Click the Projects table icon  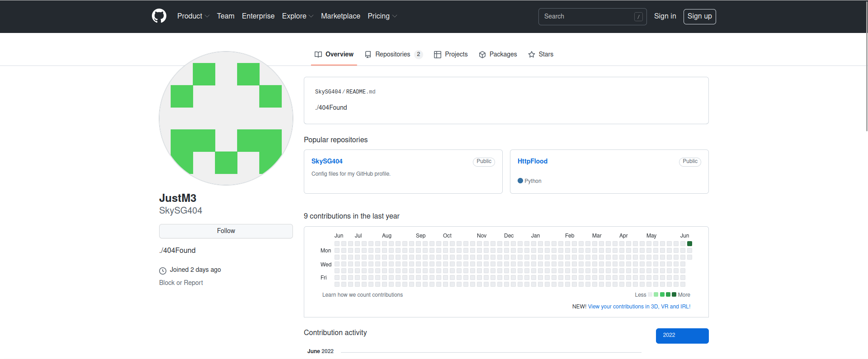[438, 55]
